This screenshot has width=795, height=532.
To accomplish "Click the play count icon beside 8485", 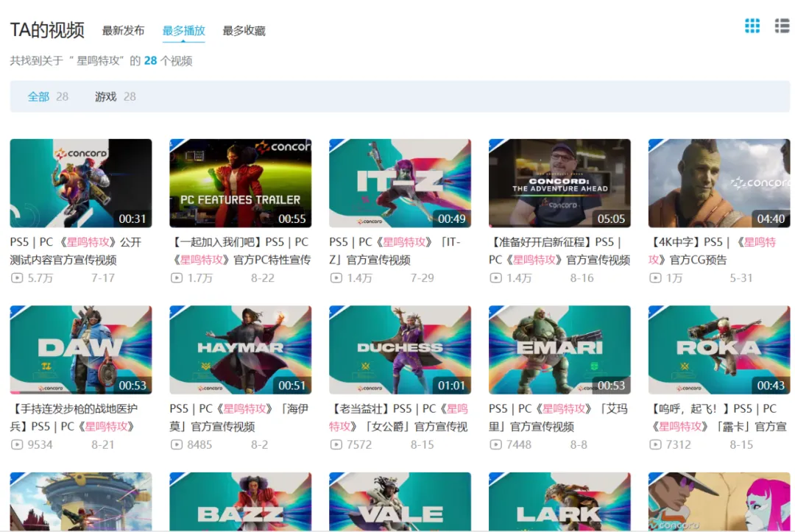I will [x=177, y=444].
